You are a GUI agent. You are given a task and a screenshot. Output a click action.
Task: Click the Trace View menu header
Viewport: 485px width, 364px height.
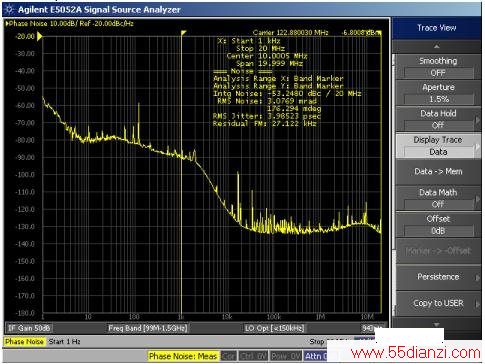click(437, 28)
